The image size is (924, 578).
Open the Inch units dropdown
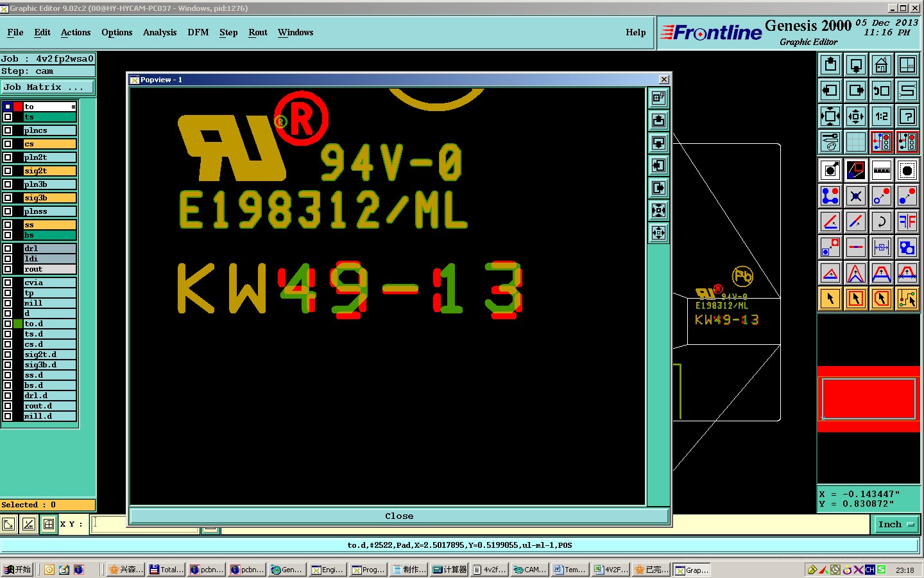pos(896,525)
